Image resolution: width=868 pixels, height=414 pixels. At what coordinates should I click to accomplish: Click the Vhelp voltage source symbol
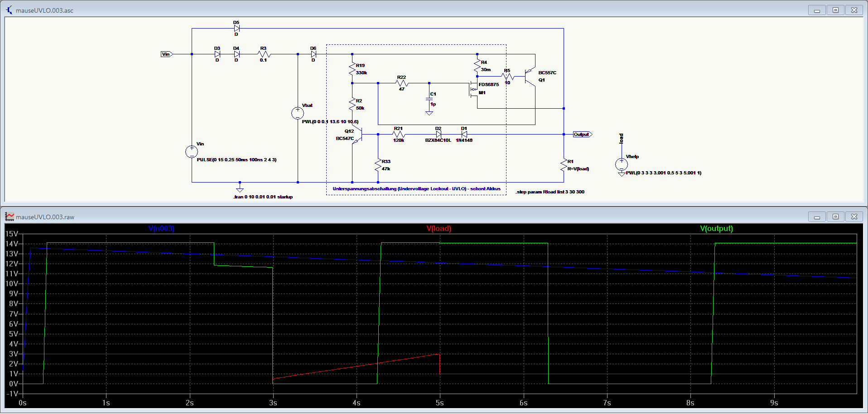pyautogui.click(x=622, y=164)
